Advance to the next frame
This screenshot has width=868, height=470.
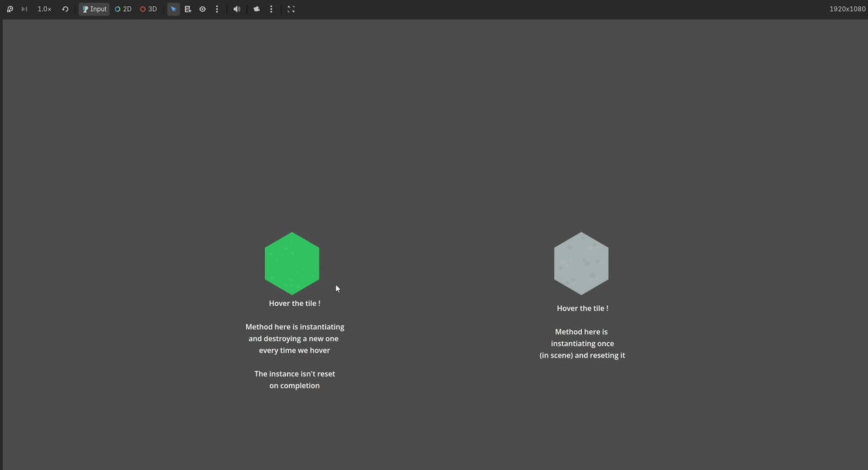[x=24, y=9]
